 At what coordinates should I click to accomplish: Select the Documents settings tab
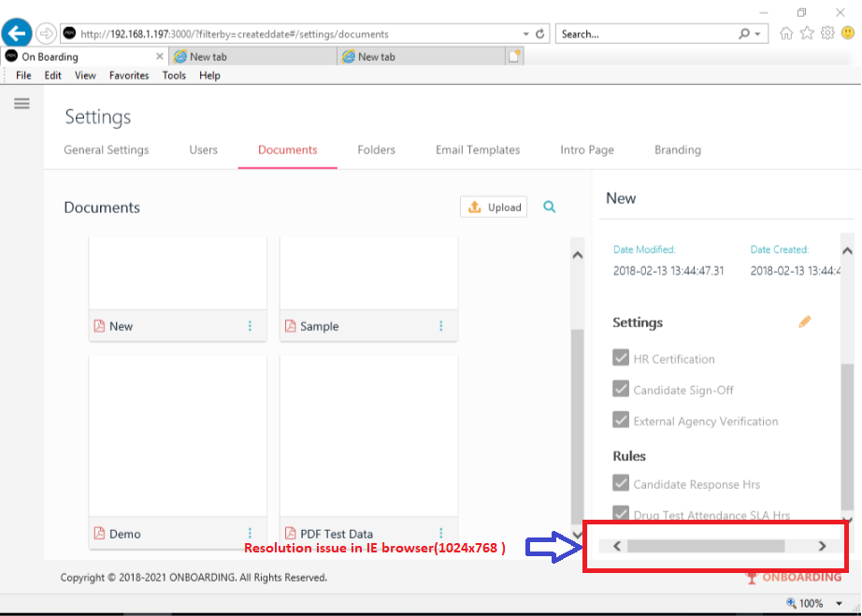(x=288, y=150)
